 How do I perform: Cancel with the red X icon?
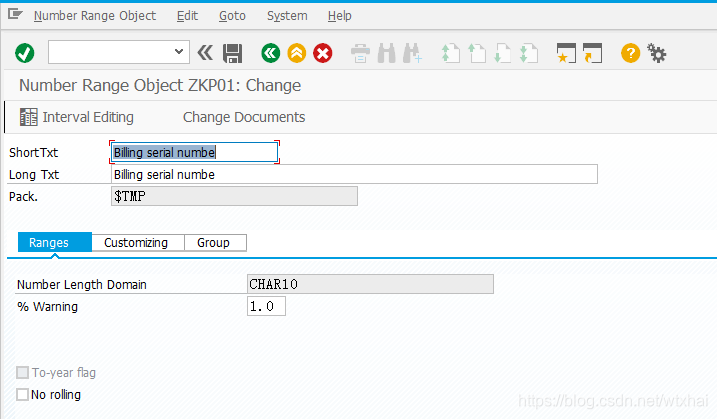(323, 53)
